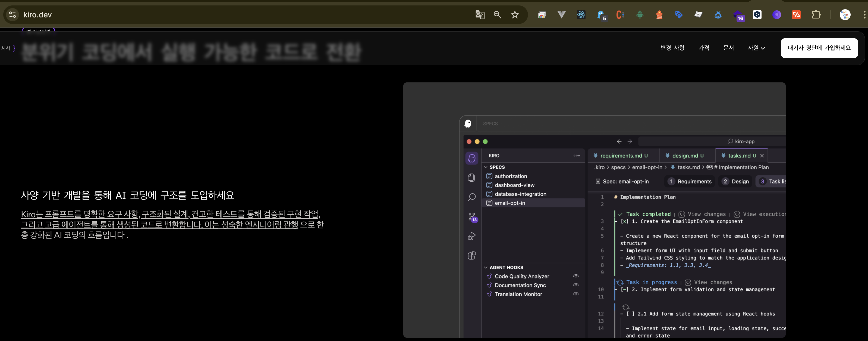The width and height of the screenshot is (868, 341).
Task: Toggle the eye icon for Code Quality Analyzer
Action: tap(576, 276)
